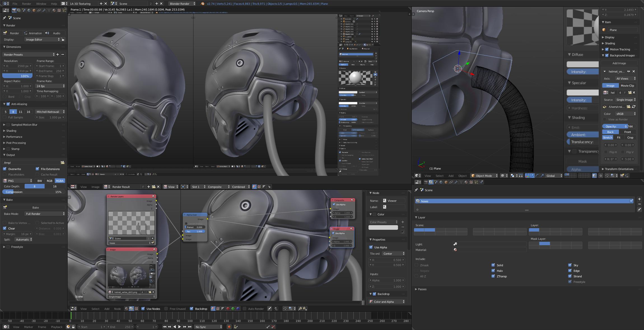
Task: Open the Node menu in node editor header
Action: tap(117, 309)
